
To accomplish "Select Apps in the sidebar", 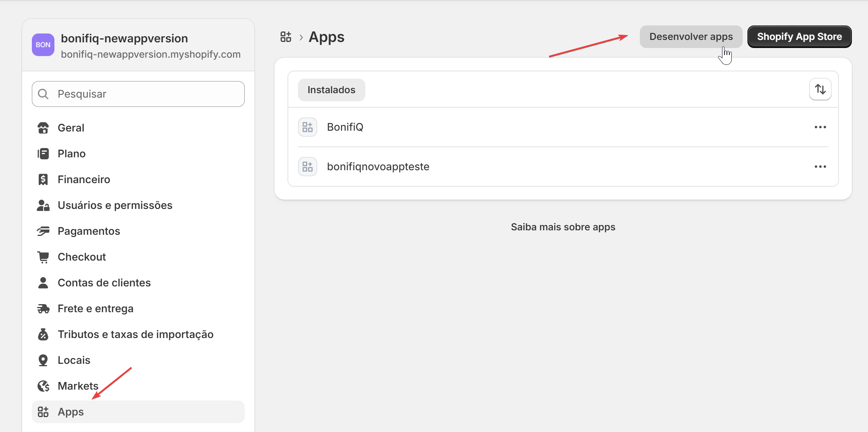I will (138, 412).
